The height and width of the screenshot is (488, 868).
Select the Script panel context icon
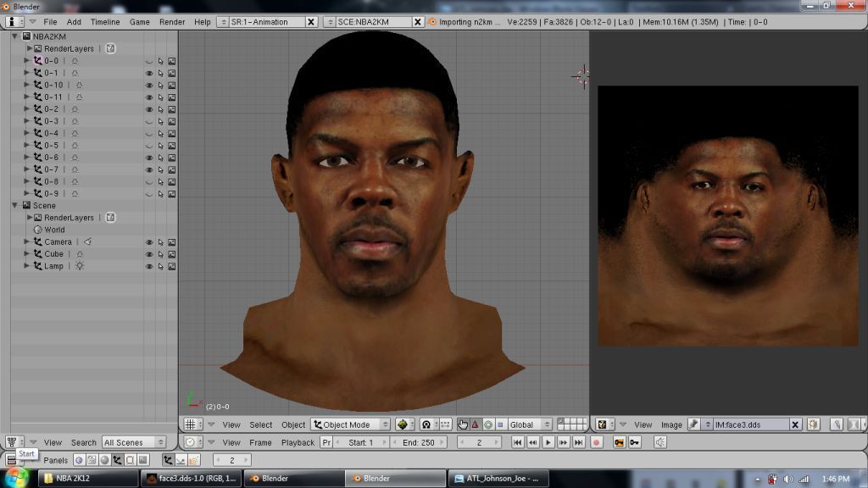[92, 460]
